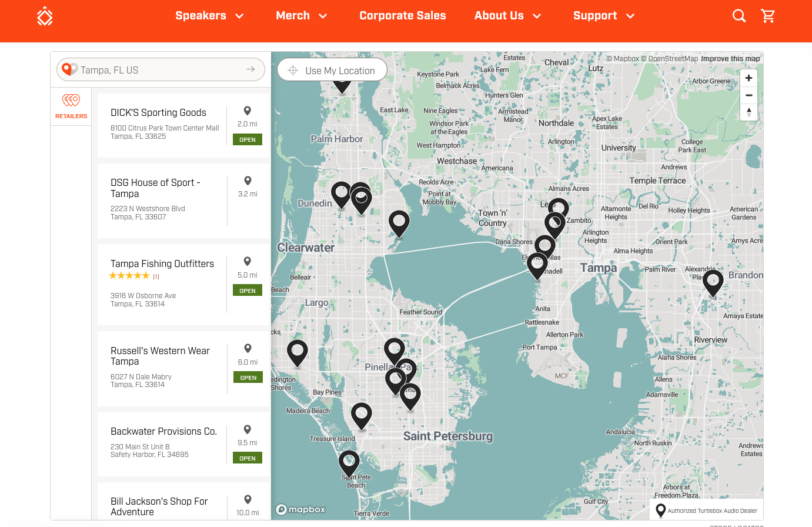The width and height of the screenshot is (812, 527).
Task: Expand the About Us menu chevron
Action: [x=537, y=16]
